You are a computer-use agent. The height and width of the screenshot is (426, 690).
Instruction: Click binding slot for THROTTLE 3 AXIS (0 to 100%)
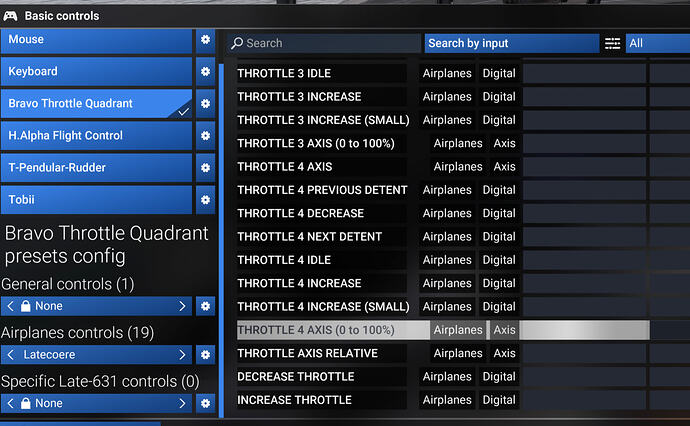point(584,143)
